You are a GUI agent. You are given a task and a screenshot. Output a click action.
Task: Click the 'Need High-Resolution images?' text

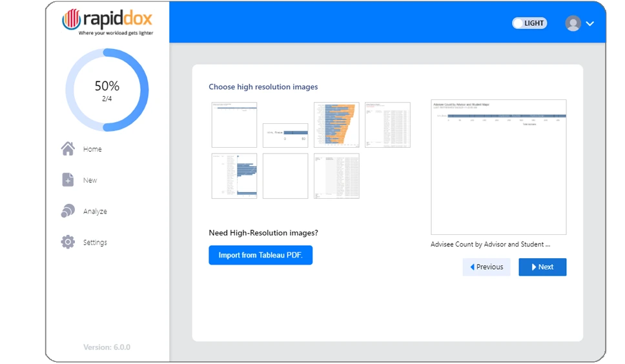pos(263,232)
